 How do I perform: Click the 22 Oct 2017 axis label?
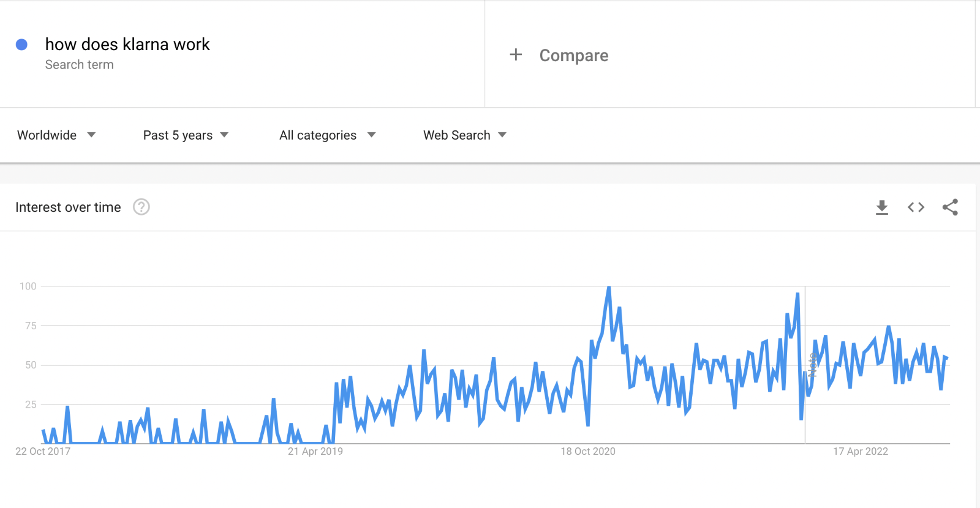[x=43, y=451]
